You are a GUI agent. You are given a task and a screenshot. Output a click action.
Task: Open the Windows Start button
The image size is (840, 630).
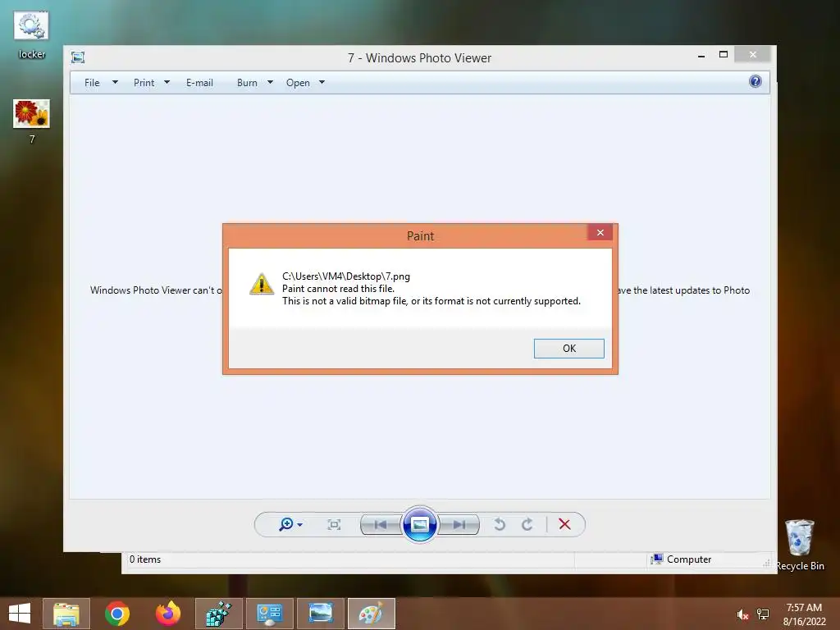click(x=20, y=613)
